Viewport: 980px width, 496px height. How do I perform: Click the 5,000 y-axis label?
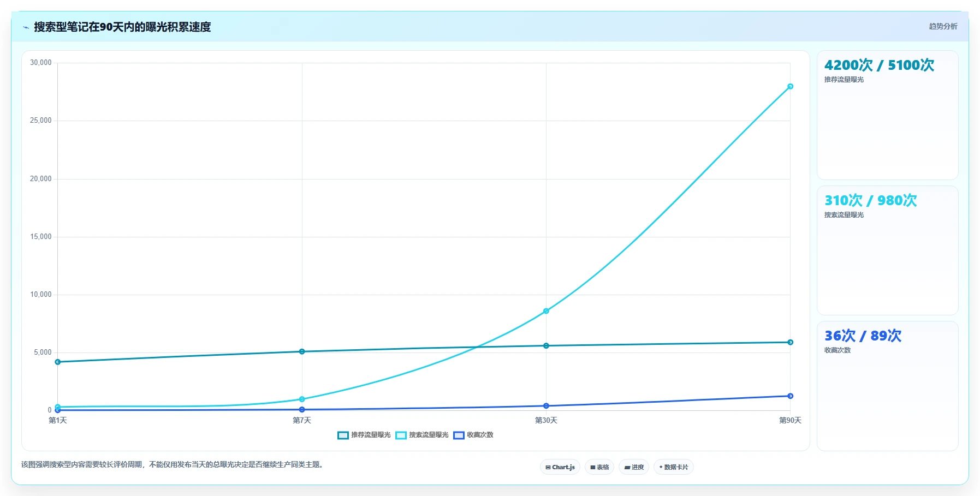[43, 352]
